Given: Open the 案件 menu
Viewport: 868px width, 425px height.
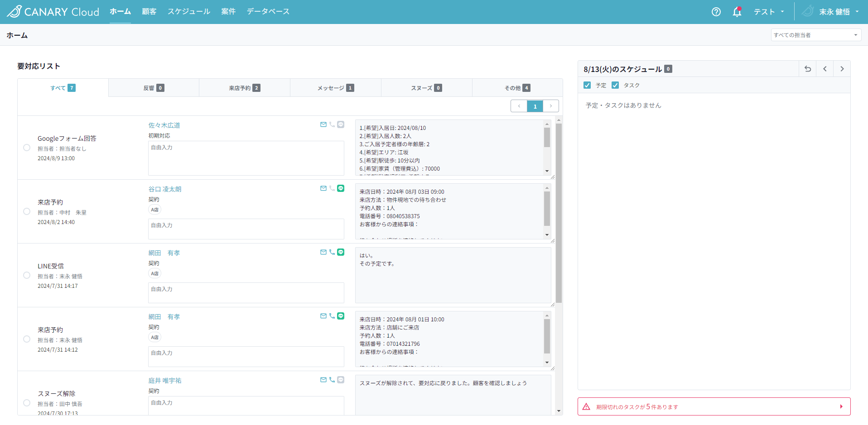Looking at the screenshot, I should [x=228, y=12].
